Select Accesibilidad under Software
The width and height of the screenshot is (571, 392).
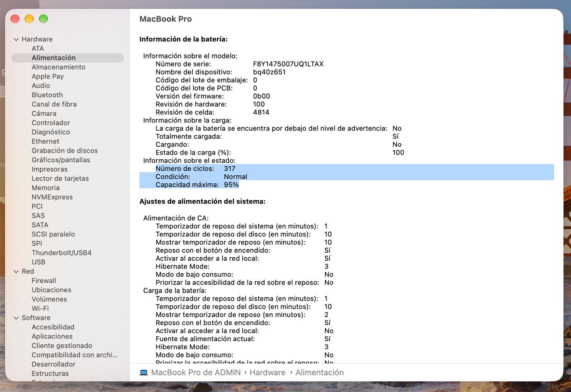(x=53, y=327)
